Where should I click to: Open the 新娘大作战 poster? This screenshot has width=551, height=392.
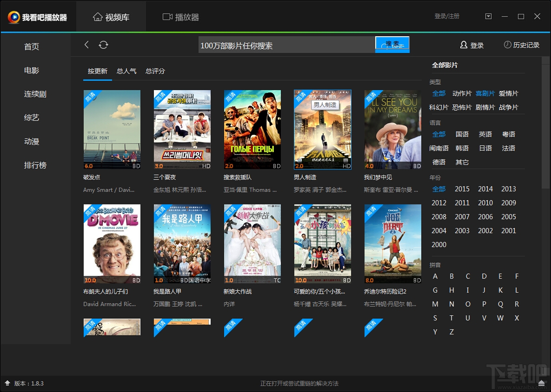point(252,244)
